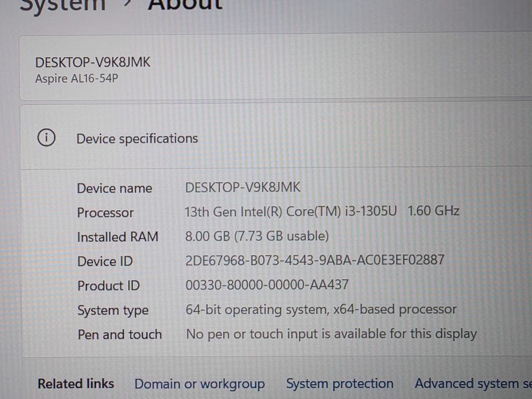Image resolution: width=532 pixels, height=399 pixels.
Task: Select DESKTOP-V9K8JMK title in top card
Action: click(x=92, y=62)
